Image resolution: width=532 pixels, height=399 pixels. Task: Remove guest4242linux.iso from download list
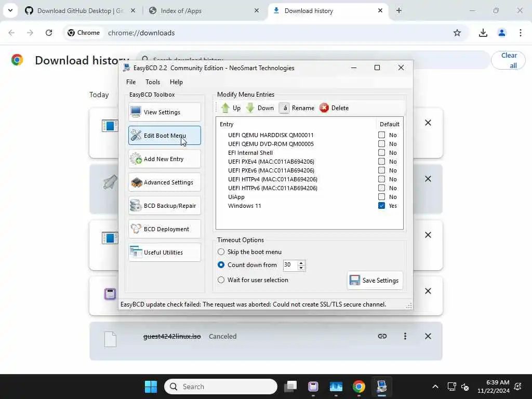428,336
